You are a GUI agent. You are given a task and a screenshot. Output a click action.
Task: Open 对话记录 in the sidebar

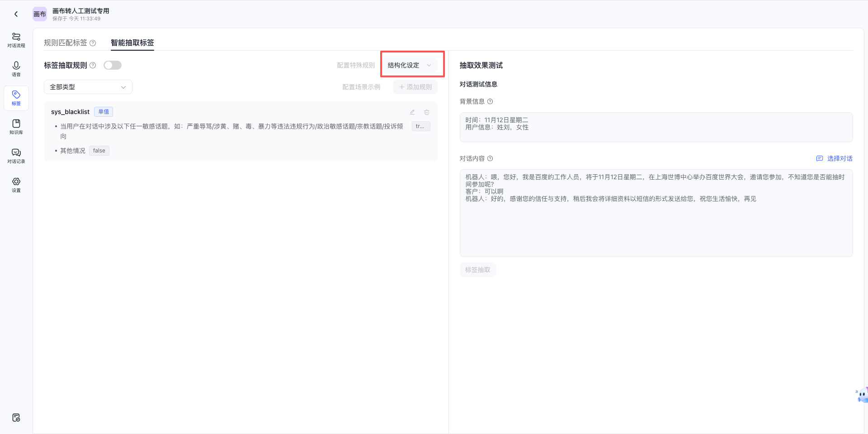(x=16, y=156)
